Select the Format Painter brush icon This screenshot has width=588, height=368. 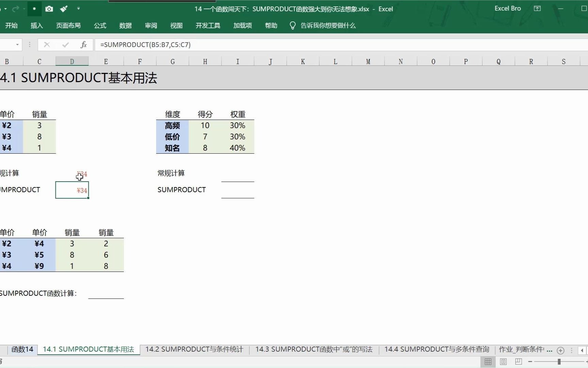click(64, 9)
